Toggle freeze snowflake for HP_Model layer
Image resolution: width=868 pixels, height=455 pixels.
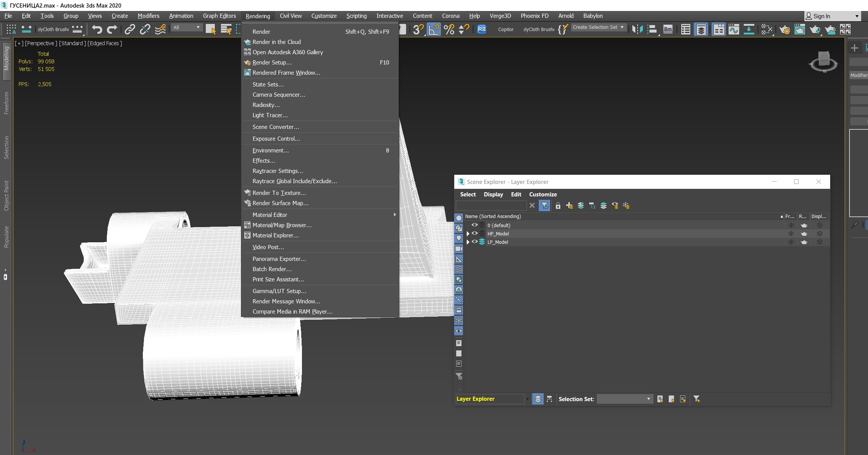pyautogui.click(x=791, y=234)
